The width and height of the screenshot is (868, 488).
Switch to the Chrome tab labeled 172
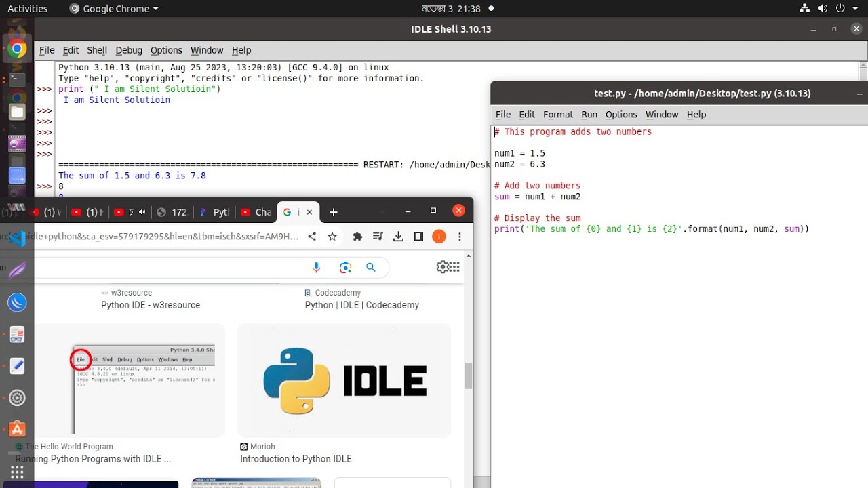170,212
